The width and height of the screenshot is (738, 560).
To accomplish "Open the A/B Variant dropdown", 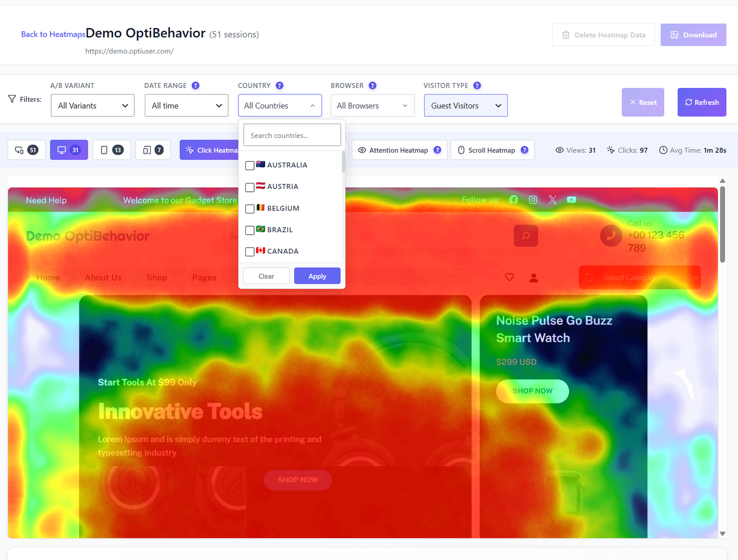I will point(93,106).
